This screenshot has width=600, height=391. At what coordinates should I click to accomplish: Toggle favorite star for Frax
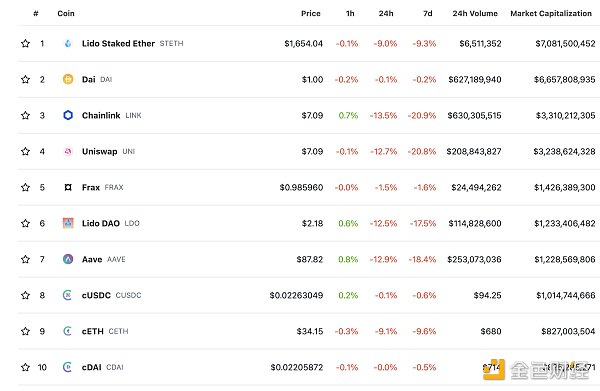pos(25,187)
